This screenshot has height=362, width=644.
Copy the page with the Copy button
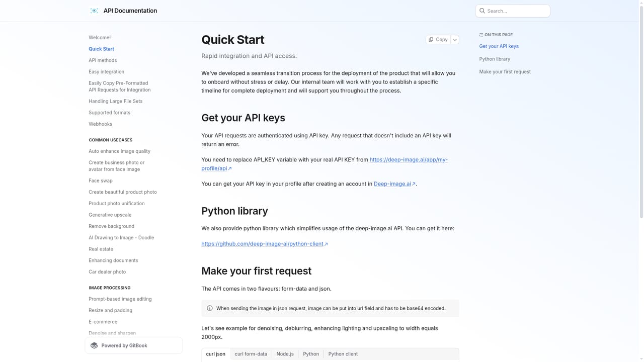point(438,39)
